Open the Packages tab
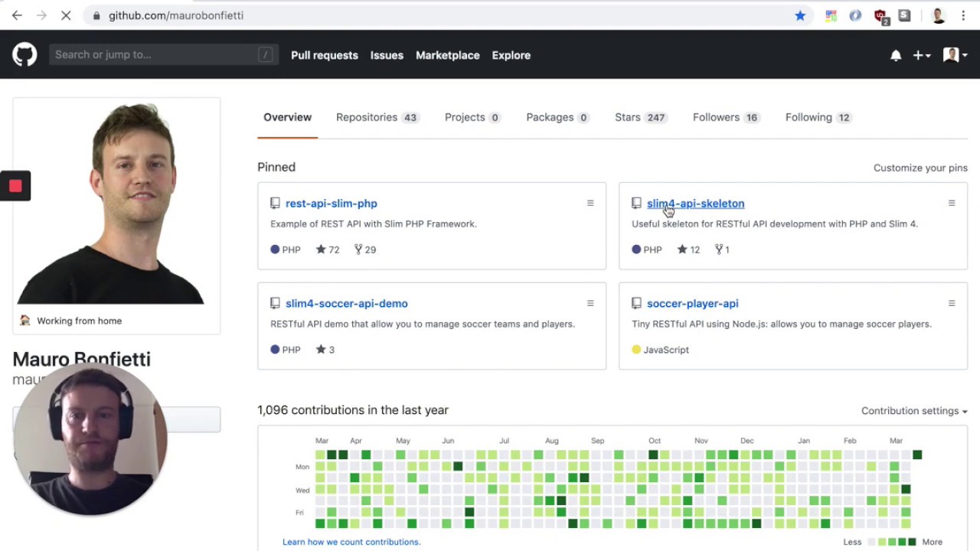Screen dimensions: 980x551 coord(557,117)
